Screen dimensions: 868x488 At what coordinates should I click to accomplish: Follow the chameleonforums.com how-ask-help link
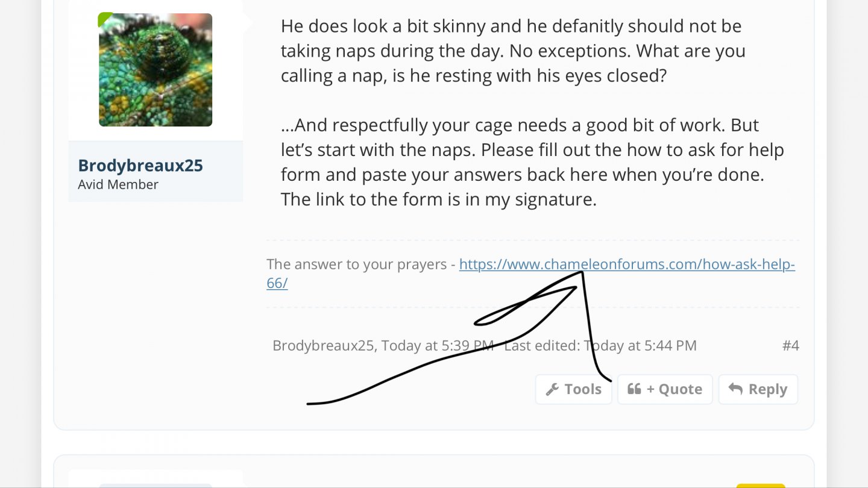[x=627, y=264]
